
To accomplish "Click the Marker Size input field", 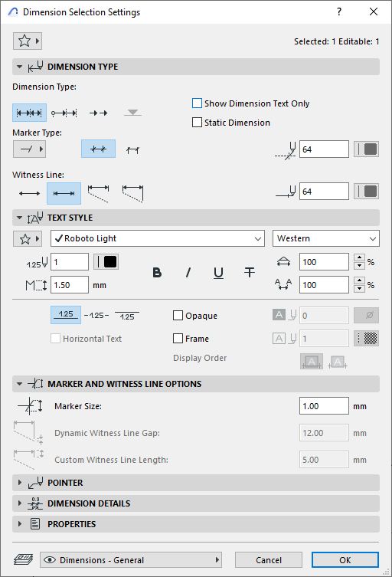I will 324,406.
